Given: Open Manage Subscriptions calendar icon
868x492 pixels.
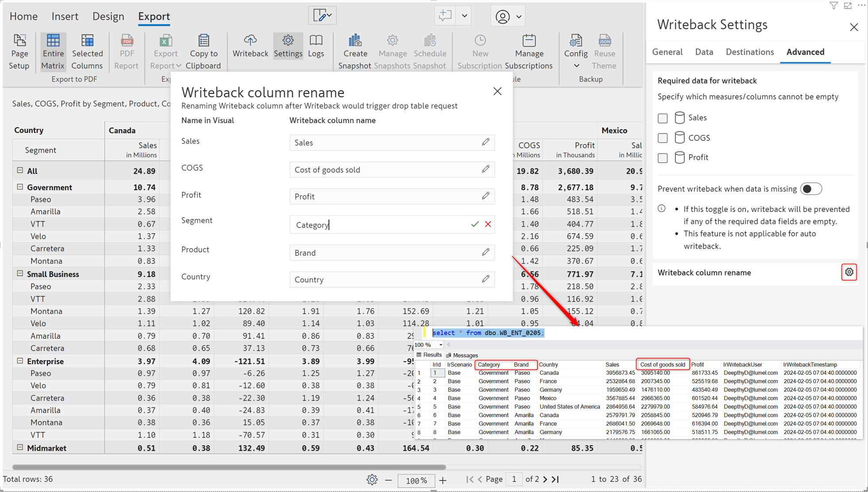Looking at the screenshot, I should [529, 41].
